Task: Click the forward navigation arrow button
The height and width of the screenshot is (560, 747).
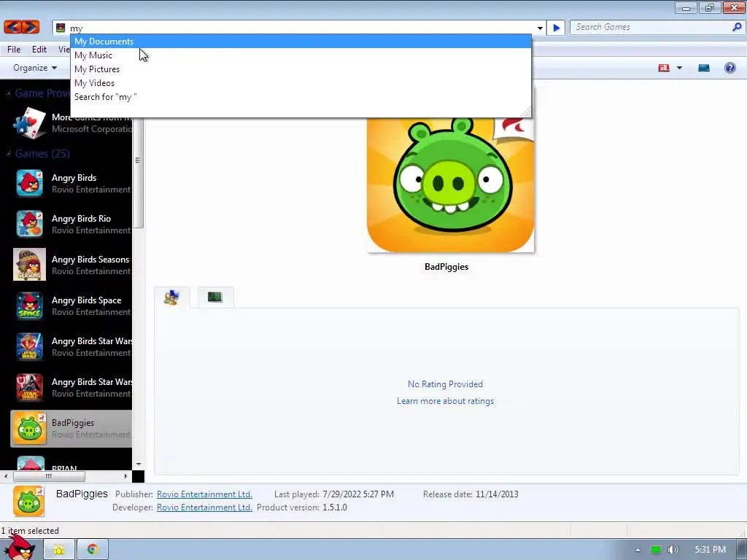Action: [31, 27]
